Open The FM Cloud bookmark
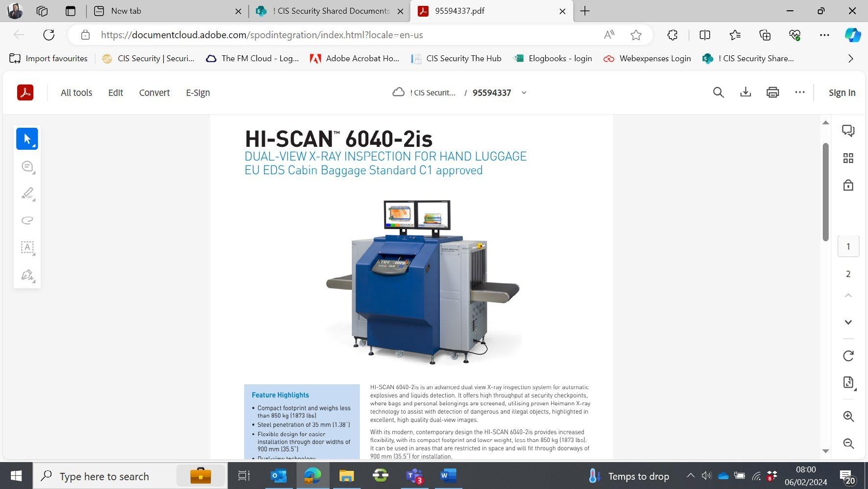 252,58
